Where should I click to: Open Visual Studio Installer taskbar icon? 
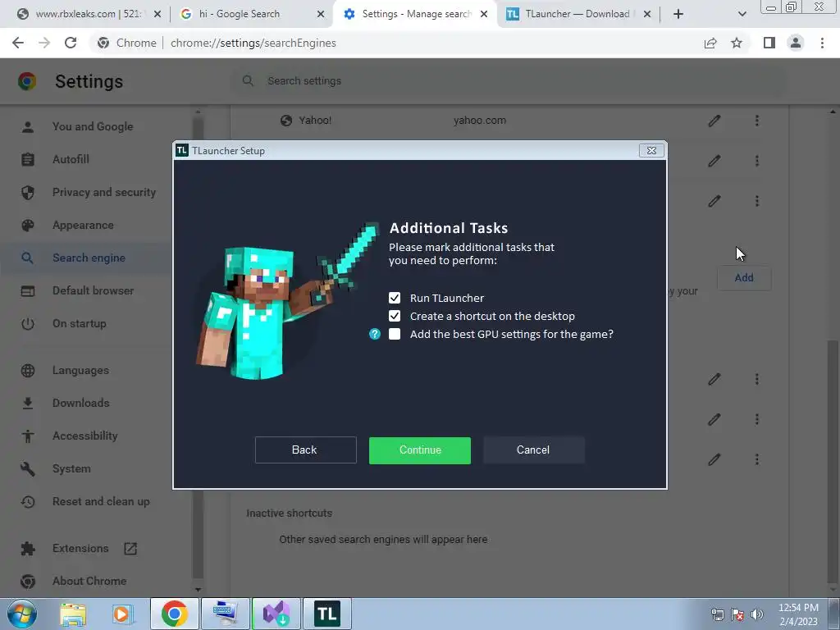click(276, 614)
